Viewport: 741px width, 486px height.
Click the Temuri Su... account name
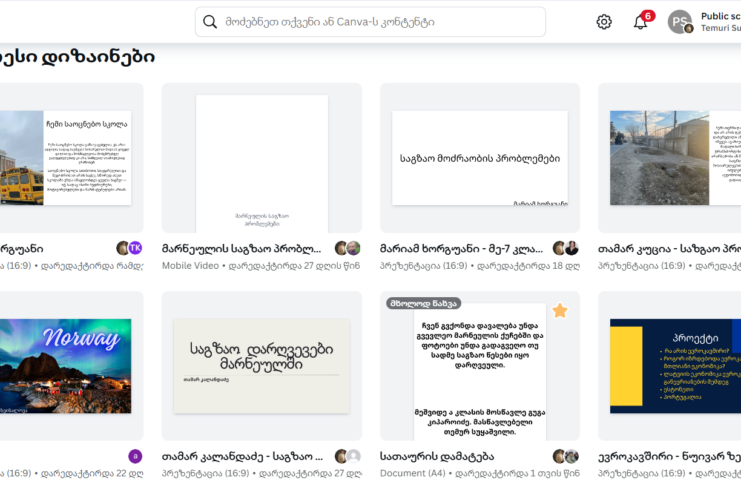point(721,28)
